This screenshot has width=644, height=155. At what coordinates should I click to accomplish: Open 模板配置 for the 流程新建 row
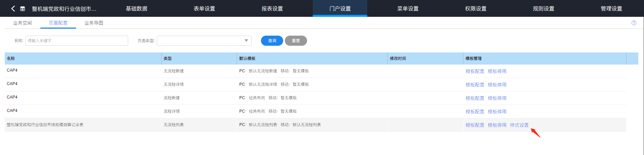(x=475, y=98)
